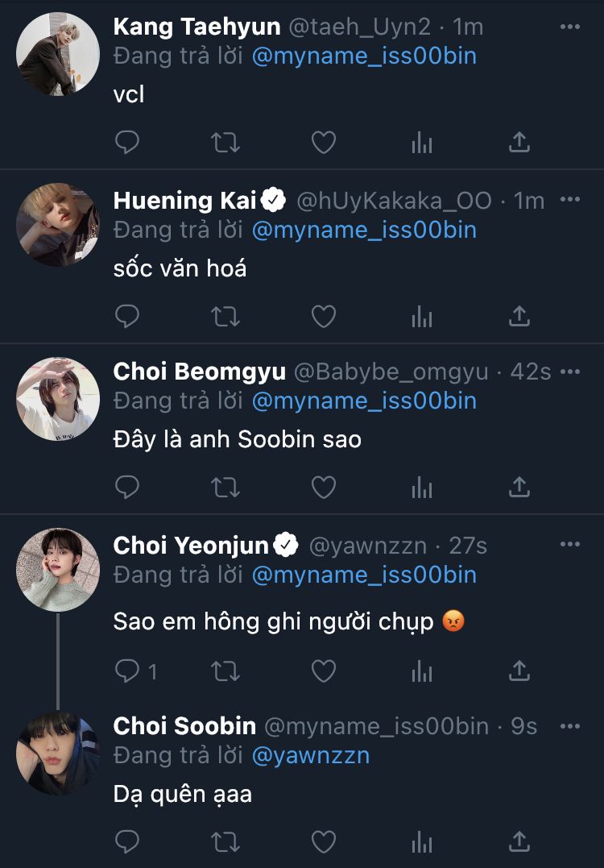The width and height of the screenshot is (604, 868).
Task: Retweet Choi Soobin's reply to Yeonjun
Action: click(x=225, y=841)
